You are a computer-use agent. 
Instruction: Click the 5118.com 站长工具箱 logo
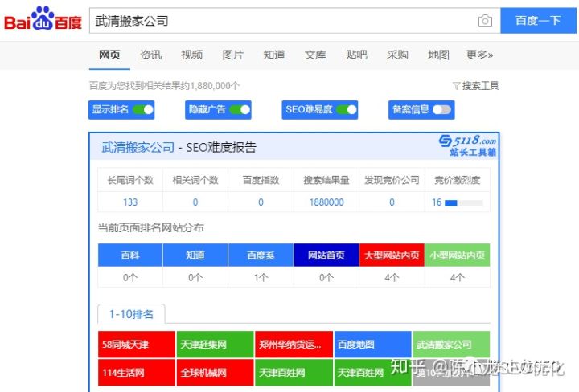click(468, 145)
